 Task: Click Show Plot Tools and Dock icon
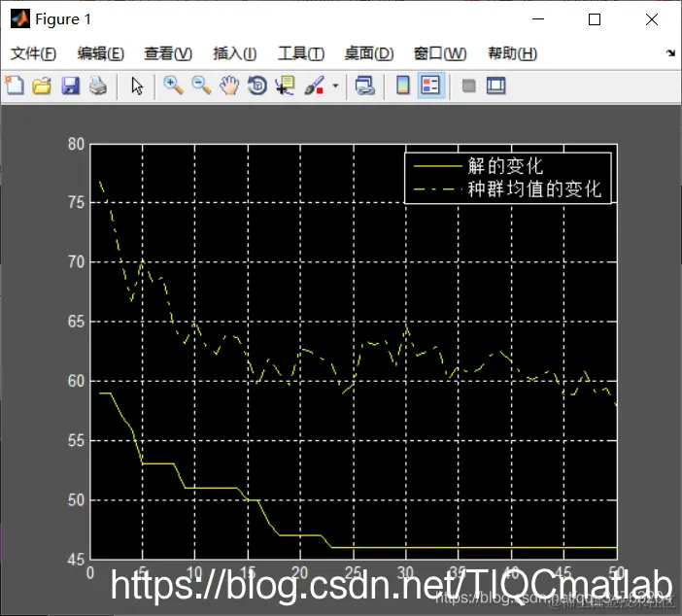495,86
